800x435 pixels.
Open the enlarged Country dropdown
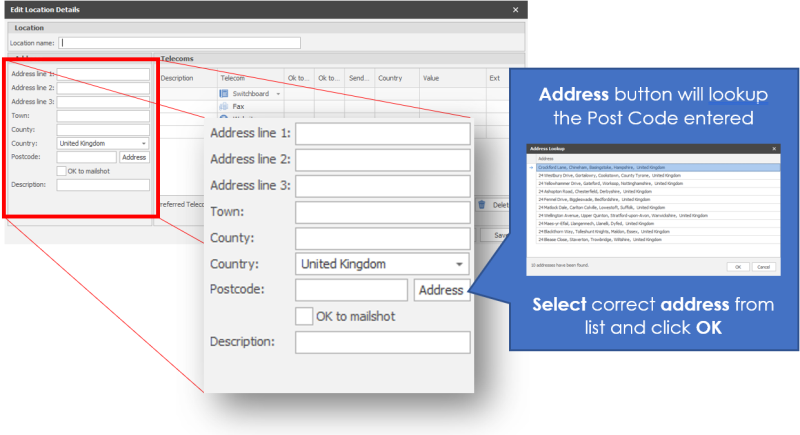click(459, 264)
